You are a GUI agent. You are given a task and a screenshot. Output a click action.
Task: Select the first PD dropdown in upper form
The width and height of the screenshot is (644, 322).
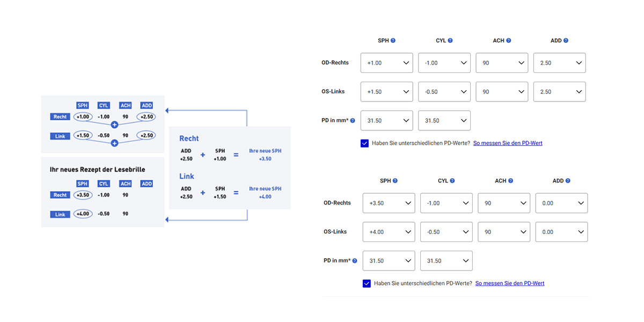(386, 121)
